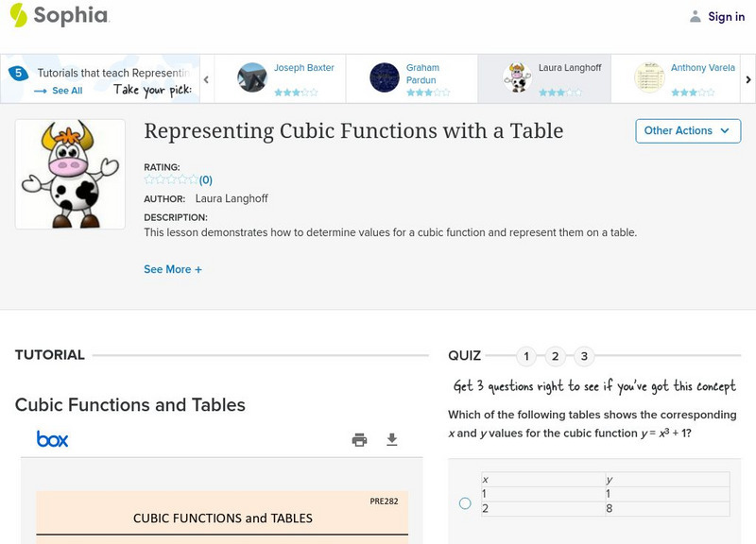
Task: Print the Box document
Action: pyautogui.click(x=359, y=439)
